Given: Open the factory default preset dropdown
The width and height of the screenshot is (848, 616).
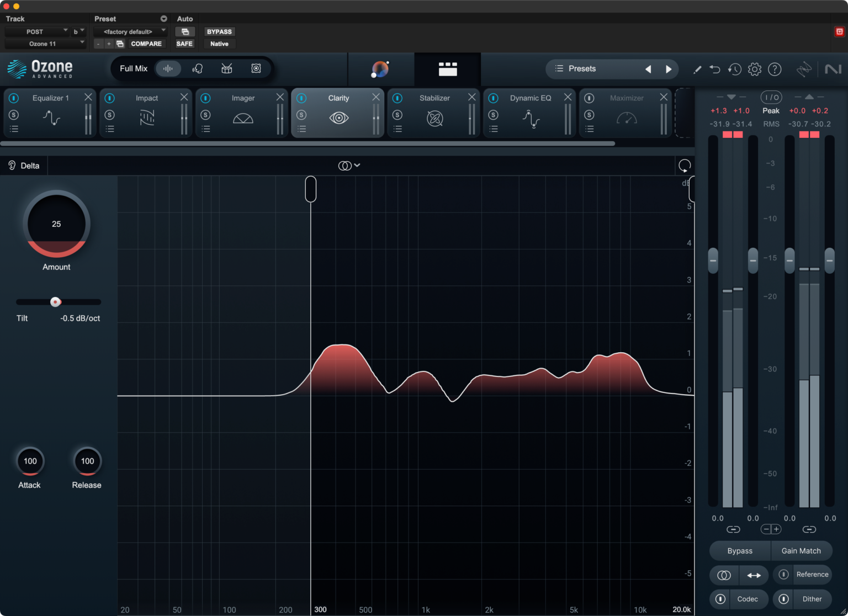Looking at the screenshot, I should click(130, 31).
